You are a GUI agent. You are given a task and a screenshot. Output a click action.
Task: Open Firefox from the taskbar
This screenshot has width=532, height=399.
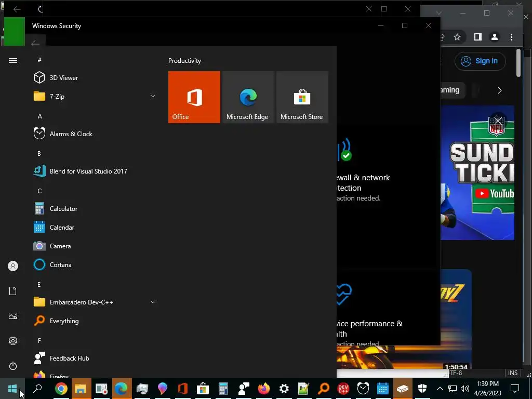(x=263, y=389)
